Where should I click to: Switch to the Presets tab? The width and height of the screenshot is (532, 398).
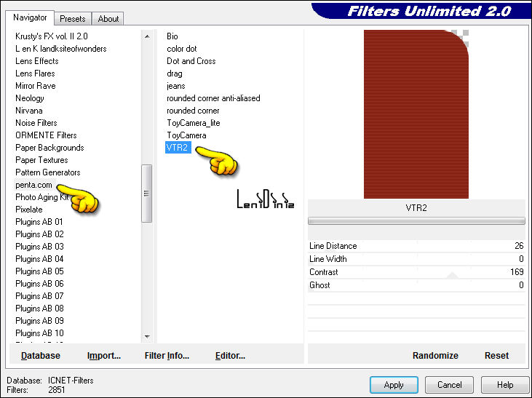(73, 19)
